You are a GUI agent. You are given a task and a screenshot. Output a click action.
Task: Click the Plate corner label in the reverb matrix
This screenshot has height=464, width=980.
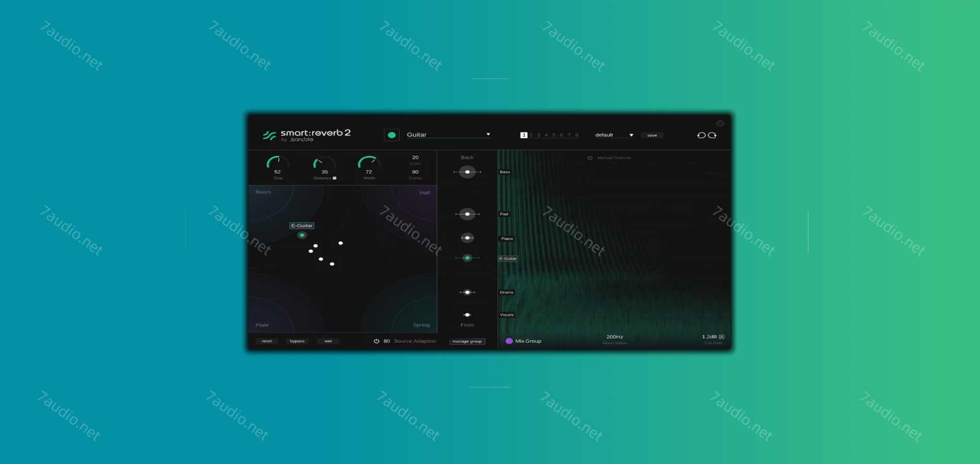[262, 325]
